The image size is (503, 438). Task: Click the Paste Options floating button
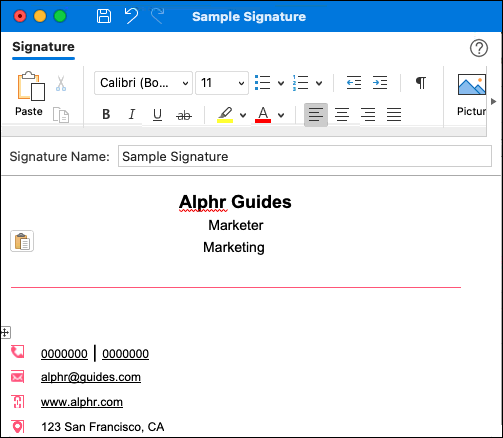[x=22, y=241]
